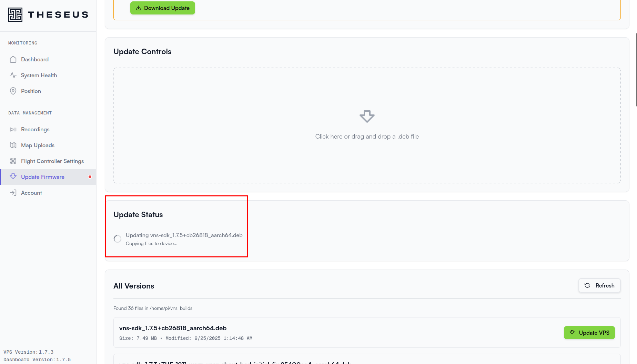
Task: Refresh the All Versions list
Action: click(x=599, y=286)
